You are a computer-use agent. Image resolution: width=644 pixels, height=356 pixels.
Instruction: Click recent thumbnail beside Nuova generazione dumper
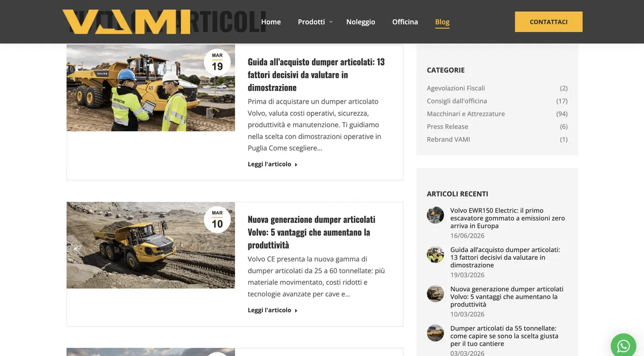coord(435,294)
